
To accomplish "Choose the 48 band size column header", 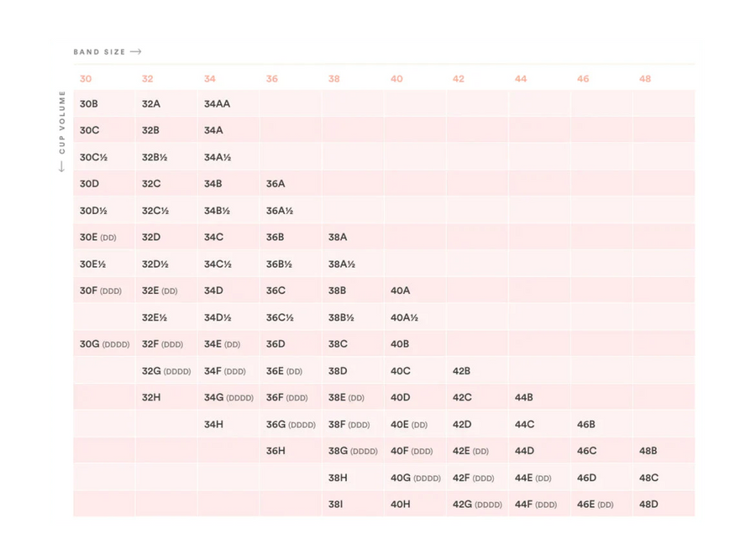I will point(645,79).
